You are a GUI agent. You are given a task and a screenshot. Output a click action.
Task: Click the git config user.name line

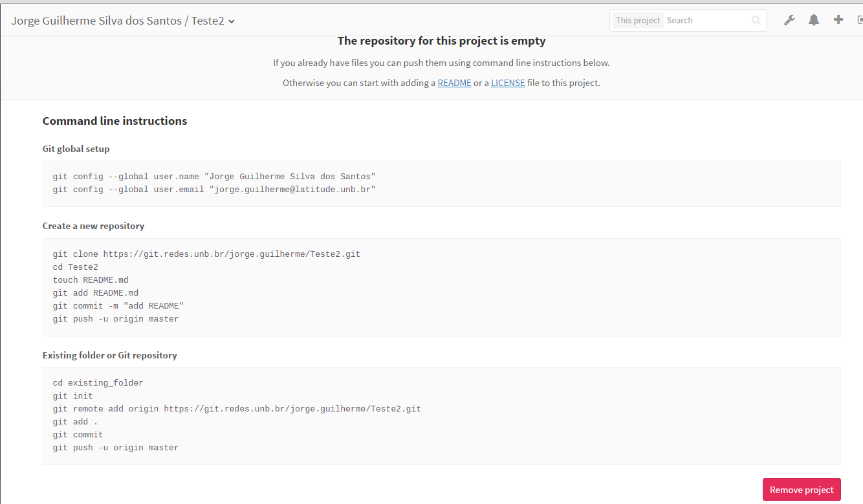[214, 177]
